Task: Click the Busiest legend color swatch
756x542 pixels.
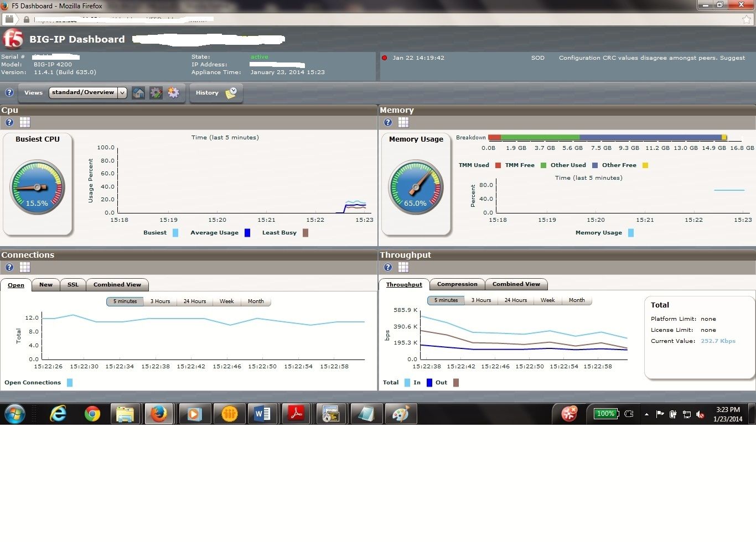Action: pyautogui.click(x=175, y=233)
